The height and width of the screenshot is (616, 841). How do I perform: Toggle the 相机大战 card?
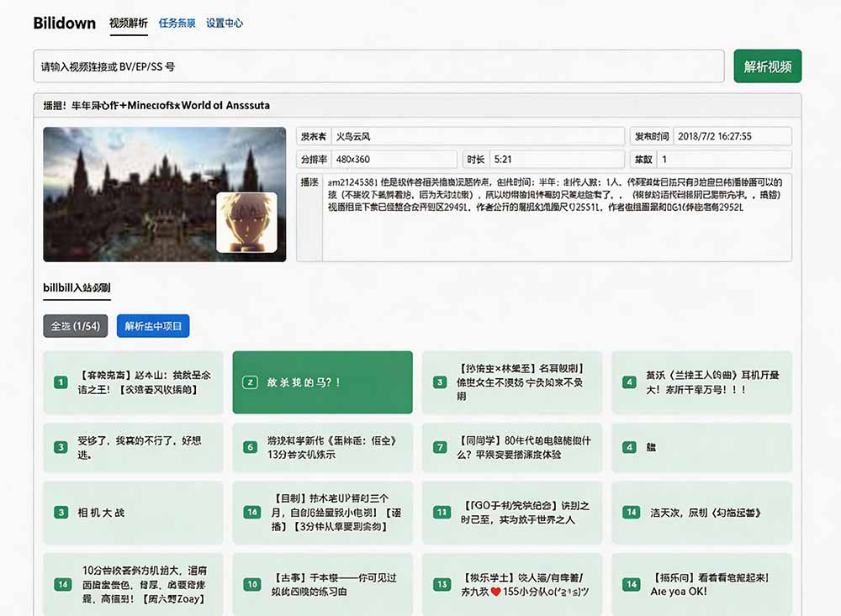pos(133,513)
